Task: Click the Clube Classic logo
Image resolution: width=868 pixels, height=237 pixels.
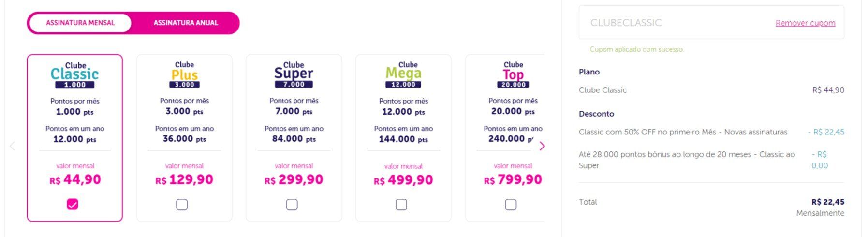Action: click(x=74, y=75)
